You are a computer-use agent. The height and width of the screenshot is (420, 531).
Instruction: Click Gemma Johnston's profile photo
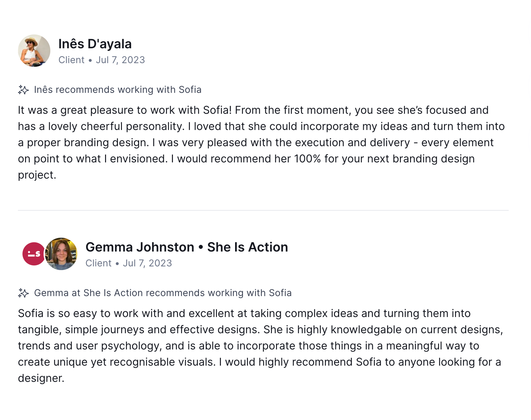point(61,254)
